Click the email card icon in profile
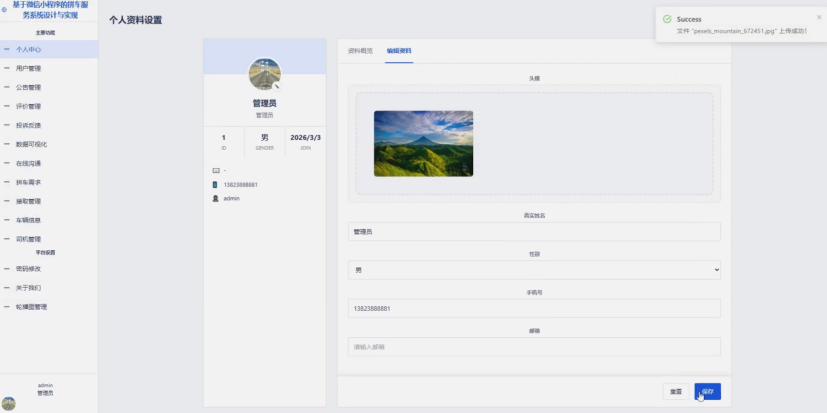The image size is (827, 413). (x=215, y=170)
